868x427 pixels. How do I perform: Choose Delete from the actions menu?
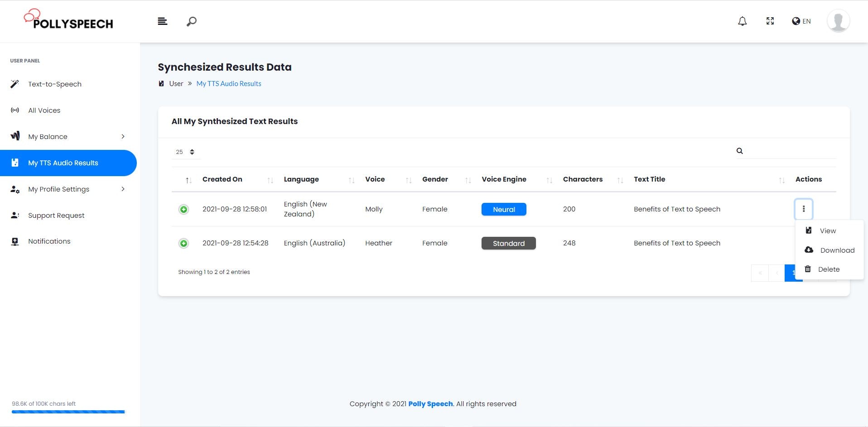click(829, 269)
